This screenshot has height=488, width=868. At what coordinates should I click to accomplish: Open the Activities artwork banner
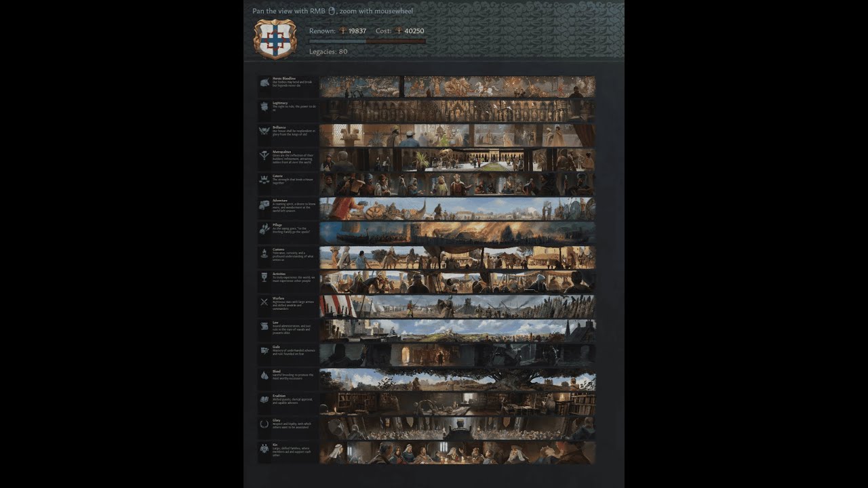point(458,281)
